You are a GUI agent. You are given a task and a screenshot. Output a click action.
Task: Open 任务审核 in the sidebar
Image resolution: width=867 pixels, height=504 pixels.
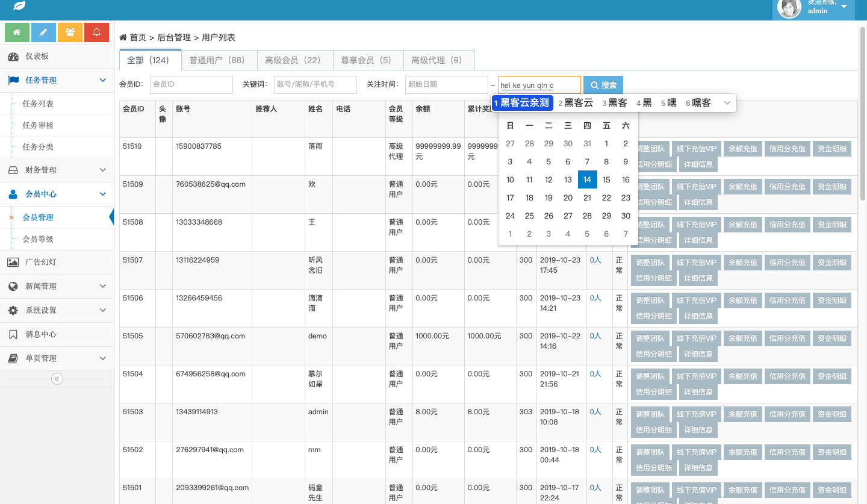[38, 125]
